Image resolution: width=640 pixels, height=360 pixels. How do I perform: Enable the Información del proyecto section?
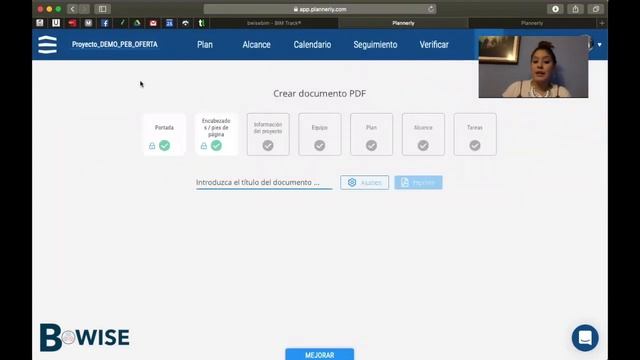268,145
